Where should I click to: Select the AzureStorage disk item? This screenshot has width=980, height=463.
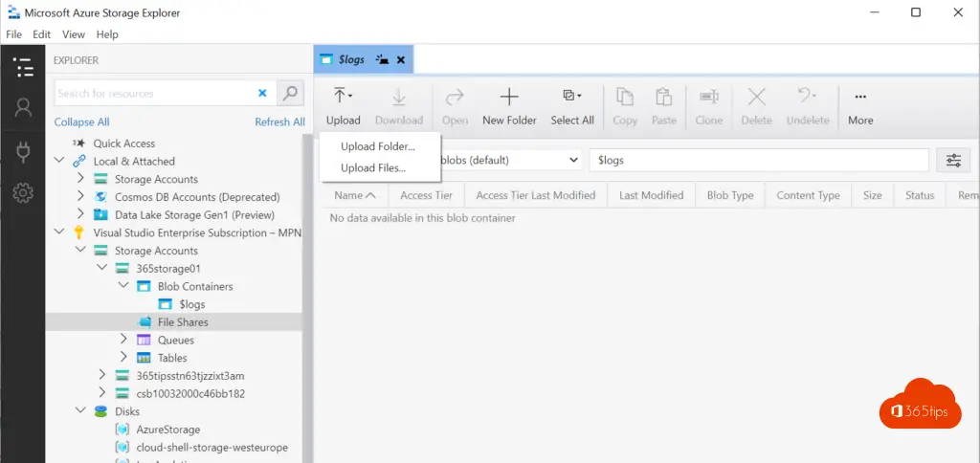(x=167, y=430)
